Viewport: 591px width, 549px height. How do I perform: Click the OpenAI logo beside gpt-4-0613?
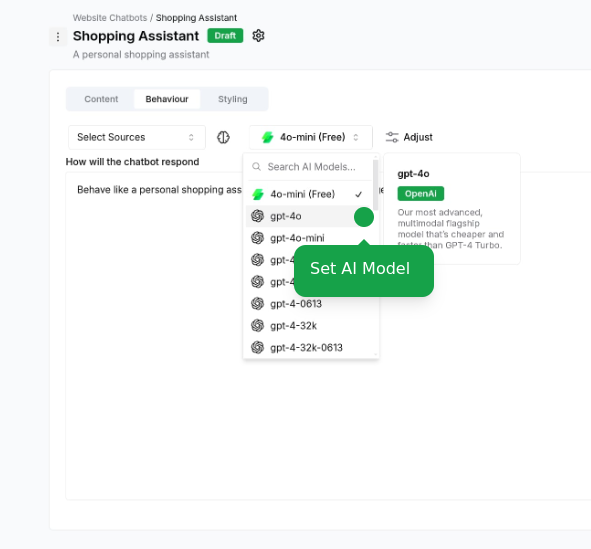point(257,303)
